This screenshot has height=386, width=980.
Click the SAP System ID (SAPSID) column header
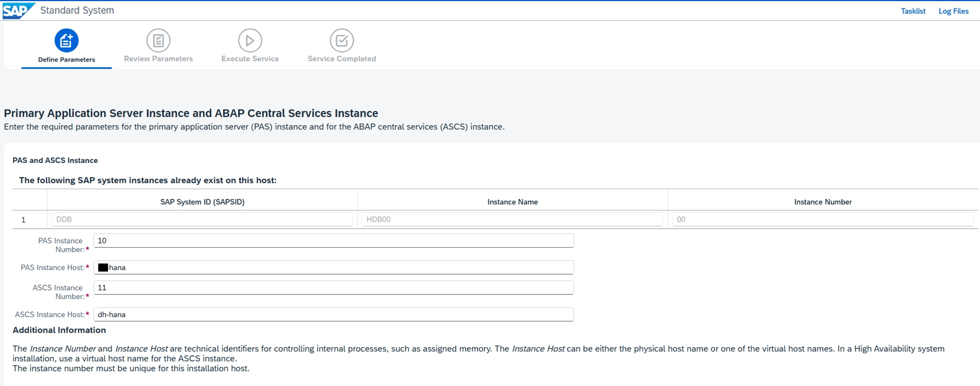pos(202,202)
